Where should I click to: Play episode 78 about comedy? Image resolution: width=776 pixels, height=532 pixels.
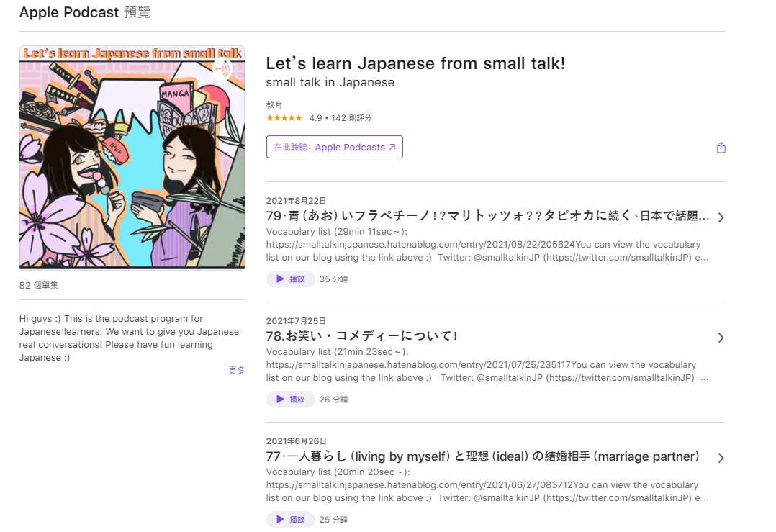click(291, 400)
